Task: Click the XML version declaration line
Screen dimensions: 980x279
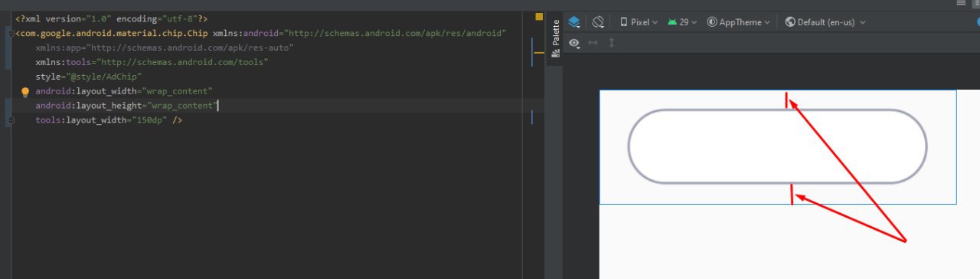Action: [x=111, y=18]
